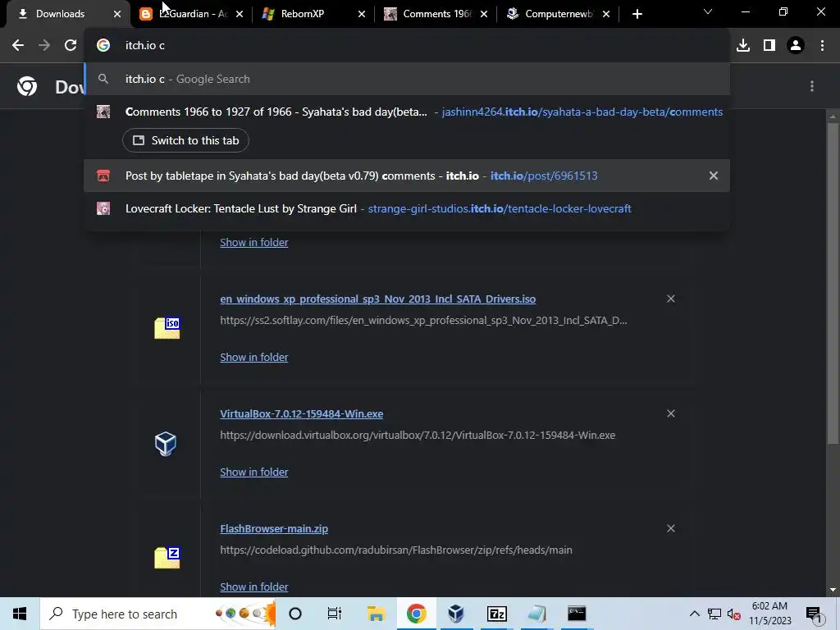Open 7-Zip from taskbar
Viewport: 840px width, 630px height.
[x=496, y=614]
